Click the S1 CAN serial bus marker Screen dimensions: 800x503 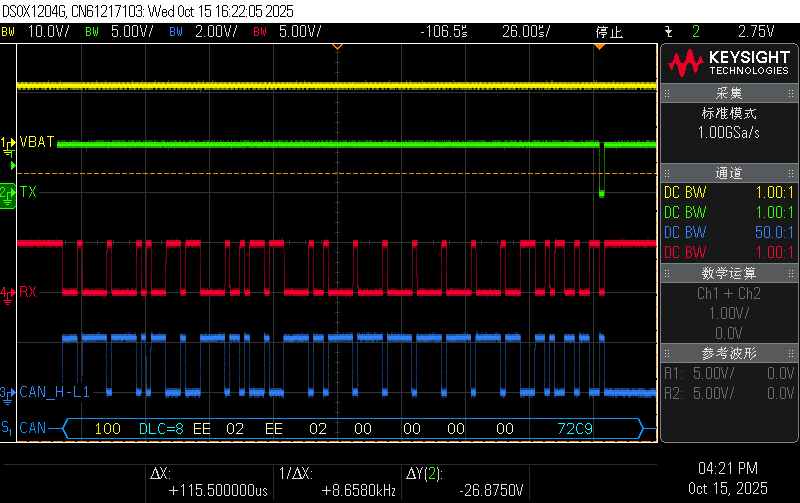pyautogui.click(x=8, y=429)
